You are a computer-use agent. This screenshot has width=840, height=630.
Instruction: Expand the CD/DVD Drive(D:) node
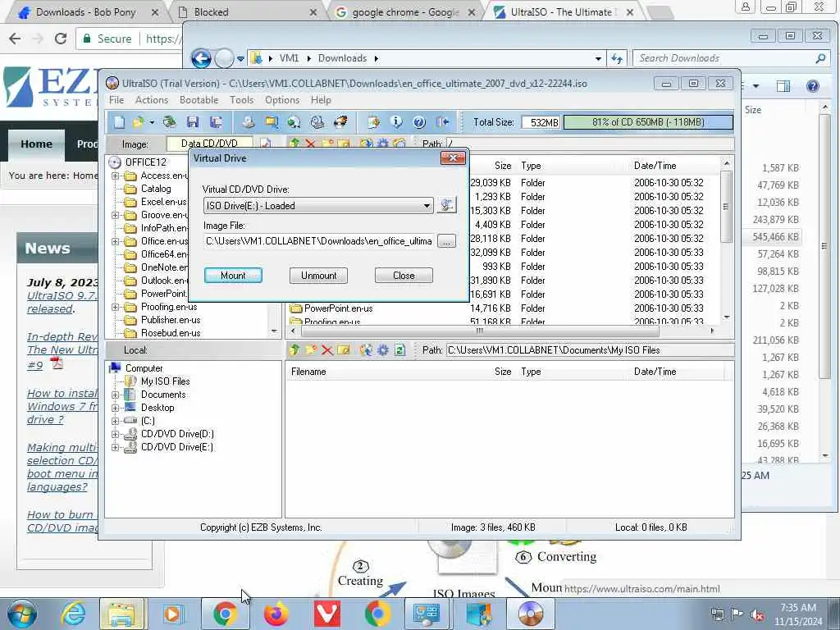click(115, 435)
